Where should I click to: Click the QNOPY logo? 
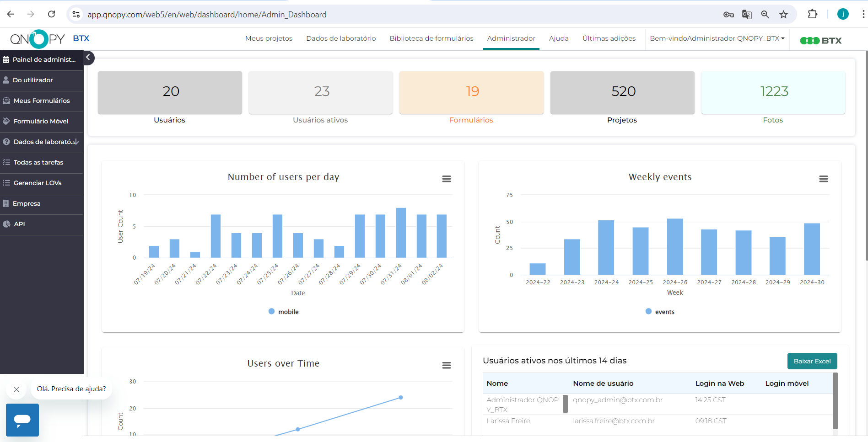coord(38,39)
